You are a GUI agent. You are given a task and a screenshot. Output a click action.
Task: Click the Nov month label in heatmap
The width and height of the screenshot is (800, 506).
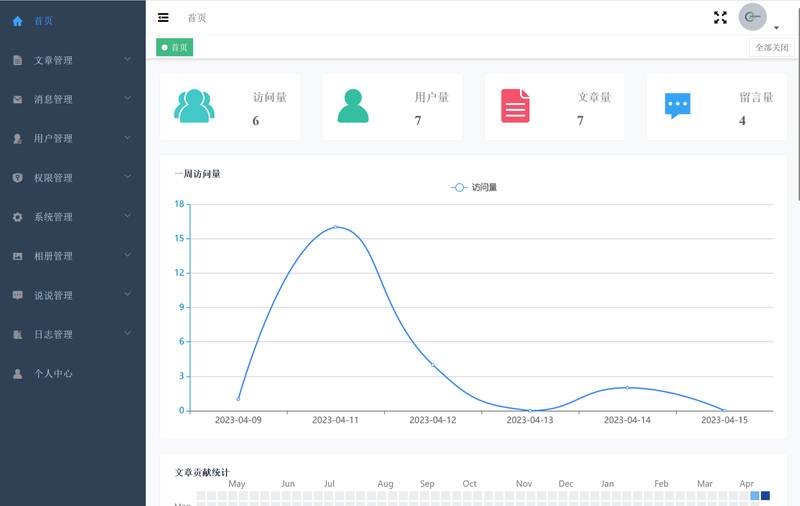click(524, 484)
